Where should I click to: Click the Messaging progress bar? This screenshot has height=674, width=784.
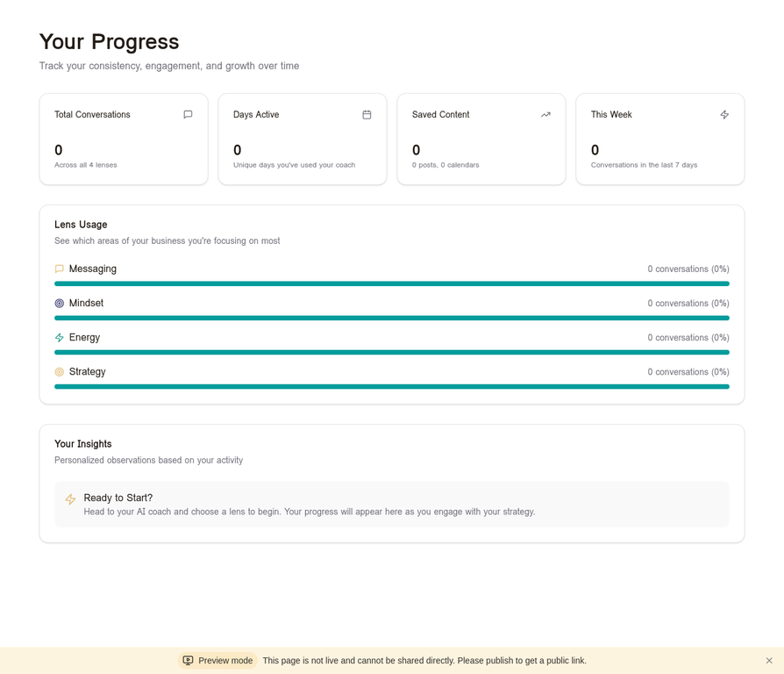[x=392, y=283]
